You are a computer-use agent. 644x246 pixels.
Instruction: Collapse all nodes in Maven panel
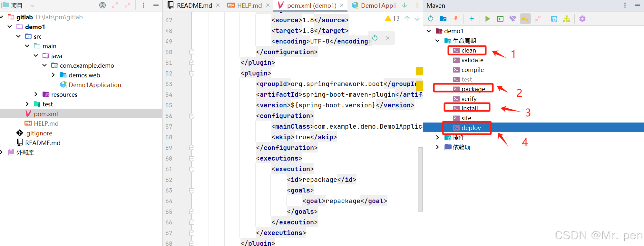tap(538, 19)
